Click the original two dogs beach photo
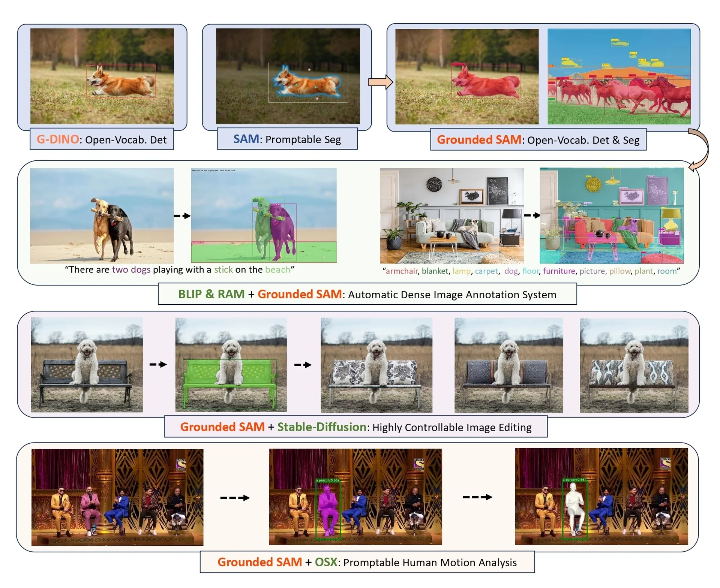 (102, 215)
